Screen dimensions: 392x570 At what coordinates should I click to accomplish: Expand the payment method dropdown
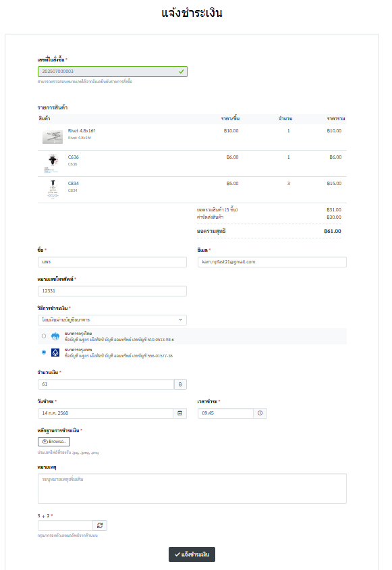coord(112,320)
